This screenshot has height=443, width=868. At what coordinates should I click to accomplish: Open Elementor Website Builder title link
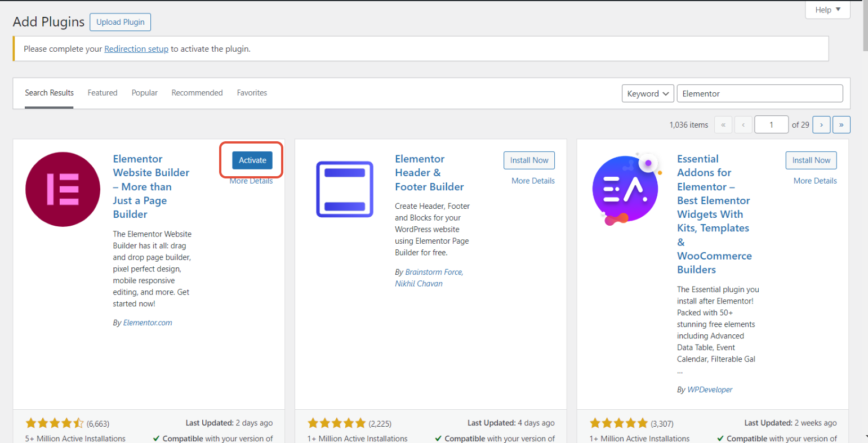(151, 186)
